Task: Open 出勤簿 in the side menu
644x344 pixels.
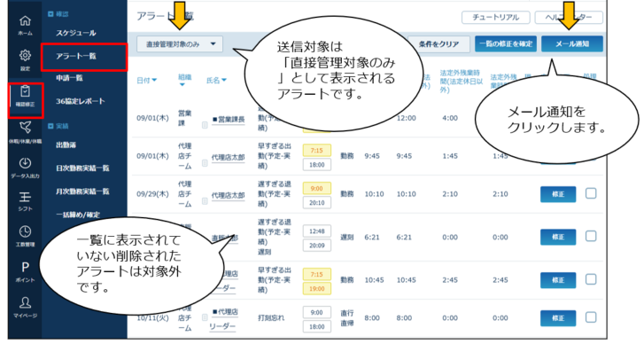Action: pyautogui.click(x=66, y=145)
